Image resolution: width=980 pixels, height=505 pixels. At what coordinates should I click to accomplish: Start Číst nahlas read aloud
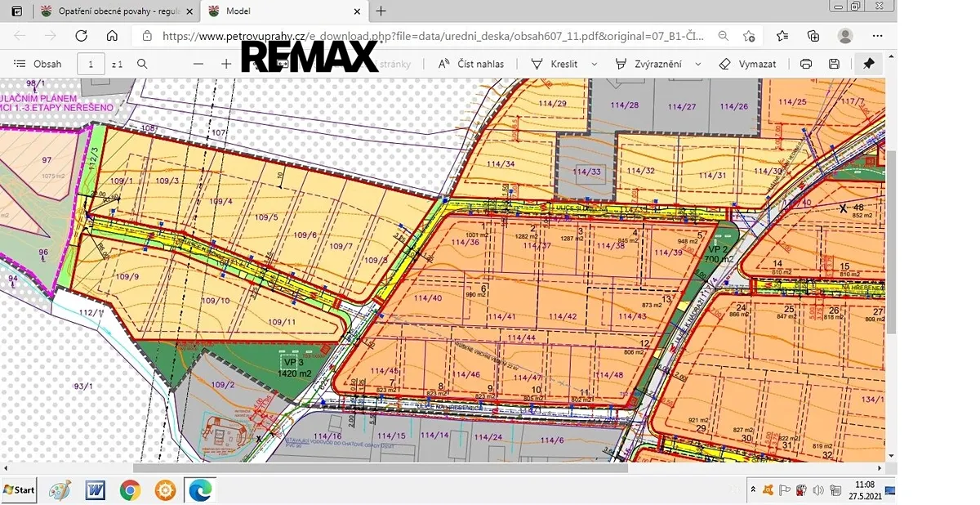471,64
